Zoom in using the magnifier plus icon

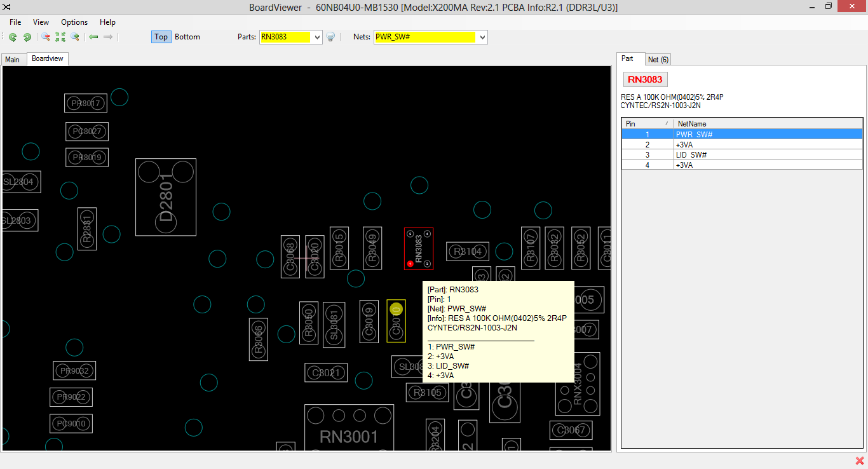(x=75, y=37)
